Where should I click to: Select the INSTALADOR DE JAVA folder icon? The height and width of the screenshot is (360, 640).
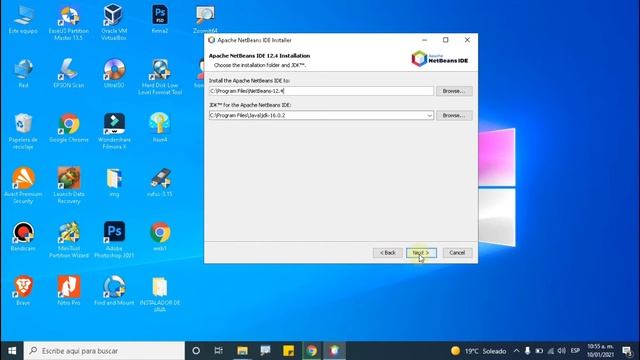[160, 294]
